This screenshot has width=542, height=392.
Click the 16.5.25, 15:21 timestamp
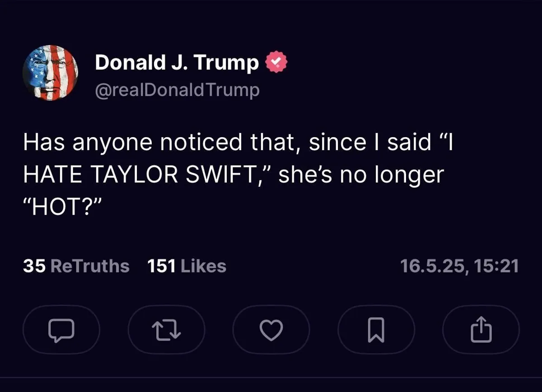[x=459, y=266]
